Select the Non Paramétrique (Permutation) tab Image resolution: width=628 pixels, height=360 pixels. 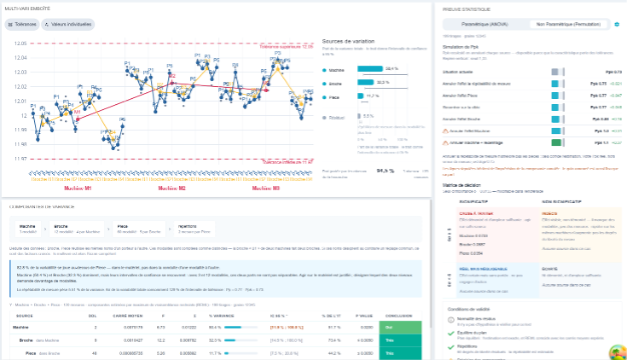point(568,24)
